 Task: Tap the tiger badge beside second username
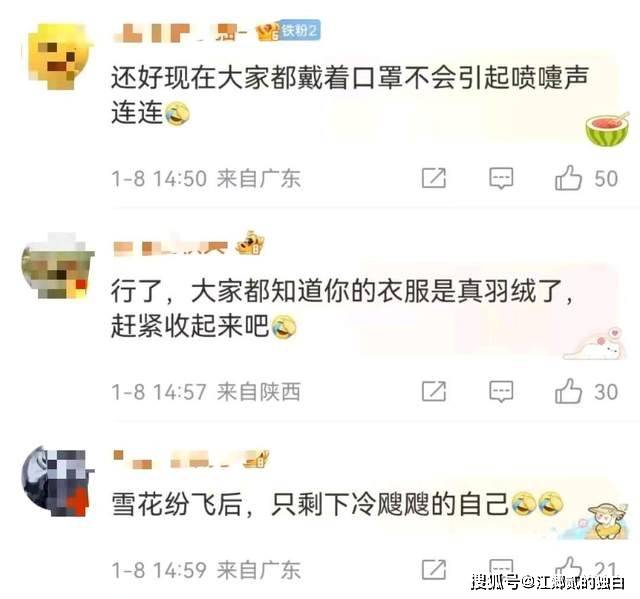coord(250,244)
